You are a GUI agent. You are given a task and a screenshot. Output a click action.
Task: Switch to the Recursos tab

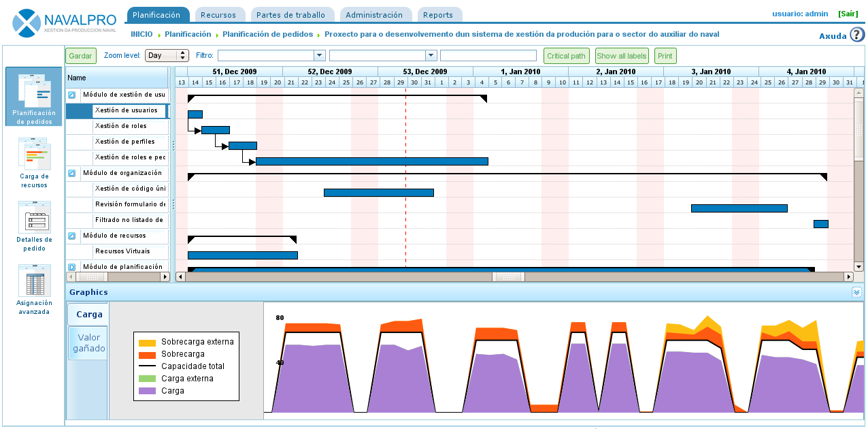point(218,15)
